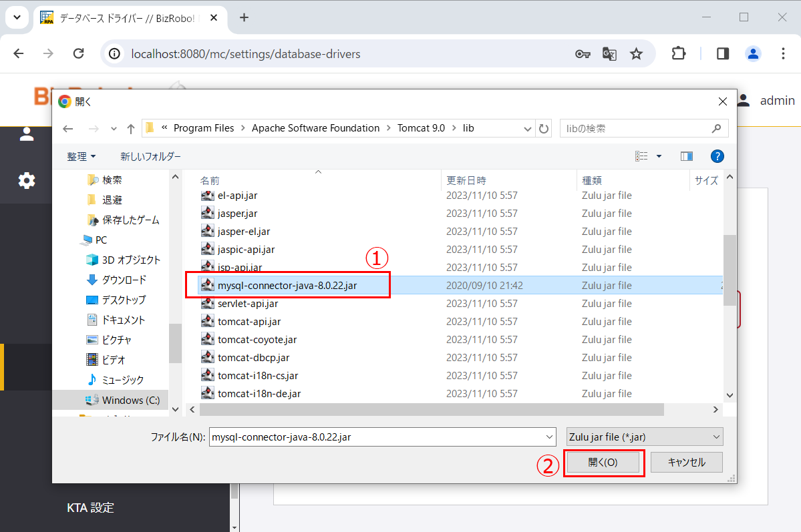Select ピクチャ folder
Screen dimensions: 801x532
[x=116, y=340]
